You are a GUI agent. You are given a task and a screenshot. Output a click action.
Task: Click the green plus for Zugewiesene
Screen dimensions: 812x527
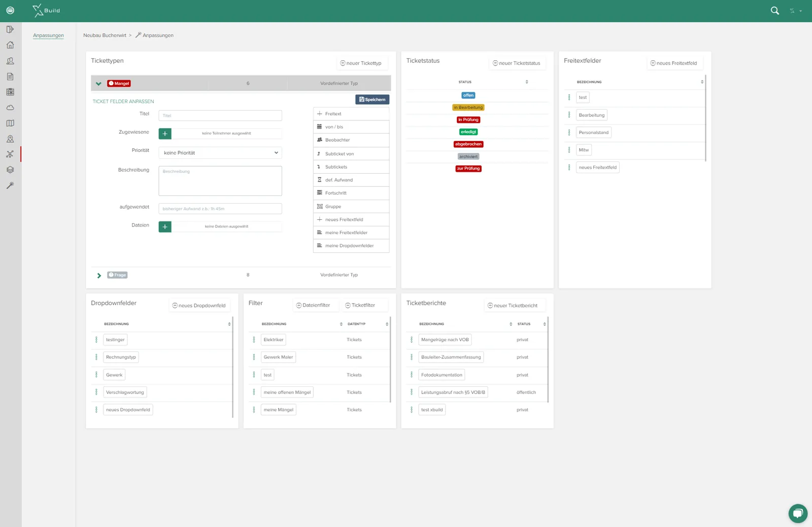[165, 134]
